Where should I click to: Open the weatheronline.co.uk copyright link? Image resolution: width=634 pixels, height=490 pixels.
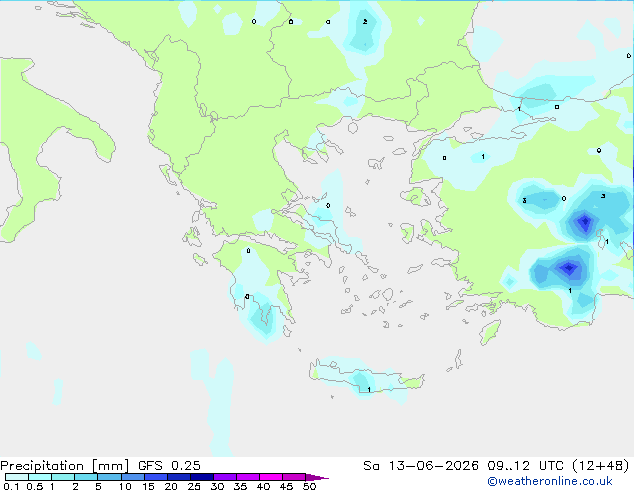point(550,481)
